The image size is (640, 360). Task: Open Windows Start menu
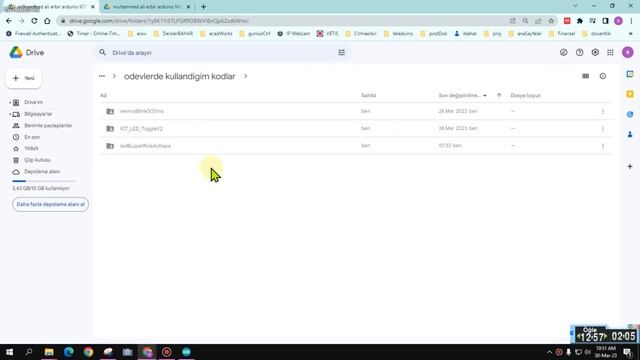pyautogui.click(x=9, y=352)
